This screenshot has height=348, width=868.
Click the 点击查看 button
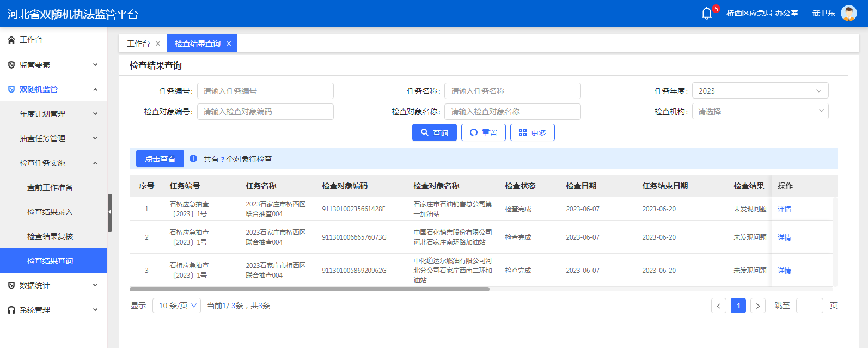pos(160,159)
